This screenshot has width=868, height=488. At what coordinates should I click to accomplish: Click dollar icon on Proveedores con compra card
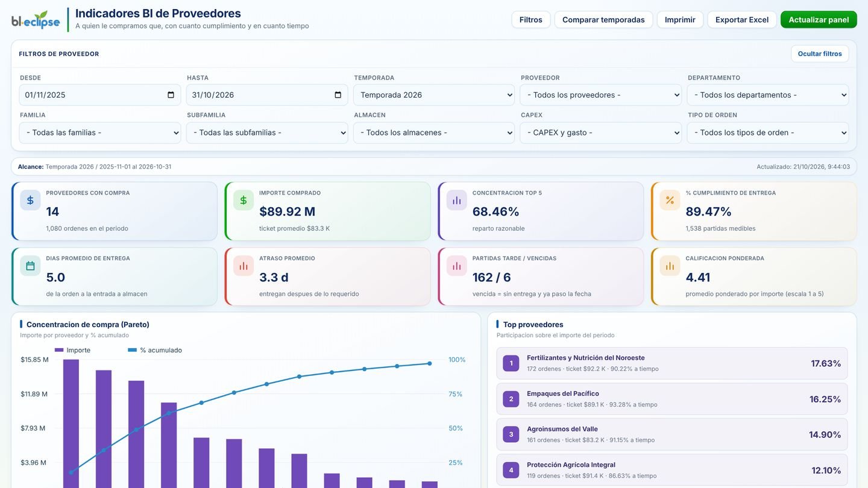(30, 200)
